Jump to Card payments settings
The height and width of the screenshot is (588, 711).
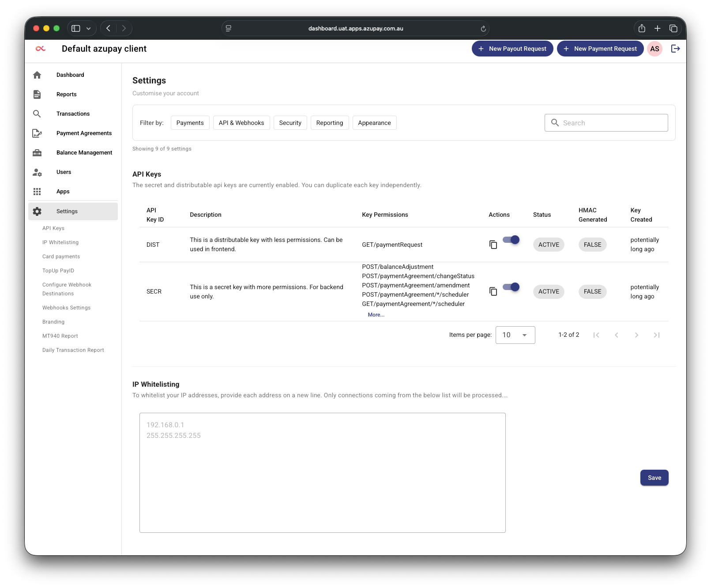pos(61,256)
